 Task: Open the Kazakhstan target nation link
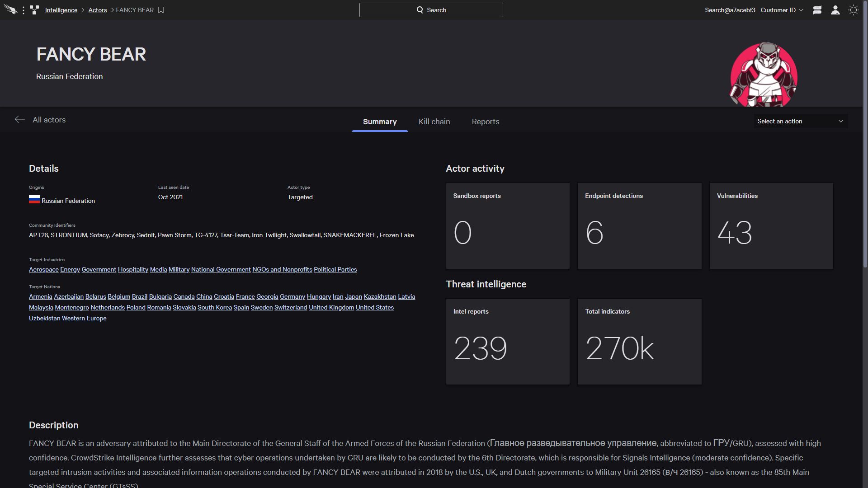coord(380,296)
